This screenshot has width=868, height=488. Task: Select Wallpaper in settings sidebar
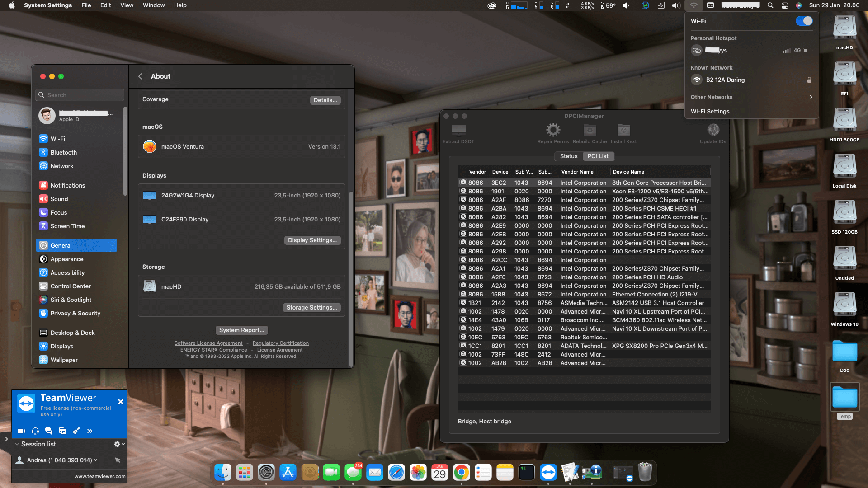[x=76, y=360]
